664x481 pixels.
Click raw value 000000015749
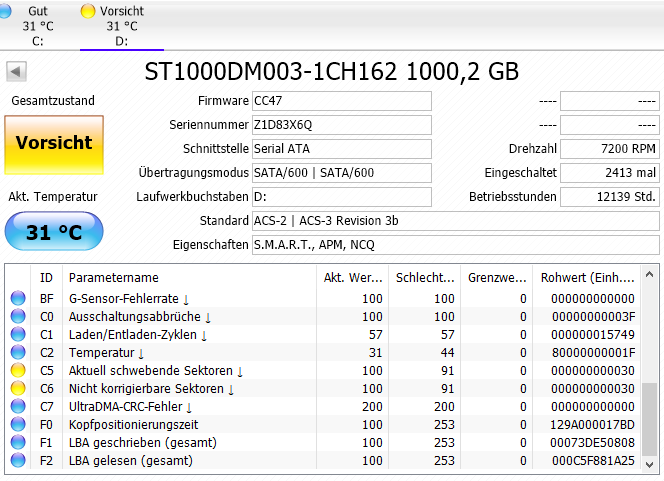tap(593, 334)
